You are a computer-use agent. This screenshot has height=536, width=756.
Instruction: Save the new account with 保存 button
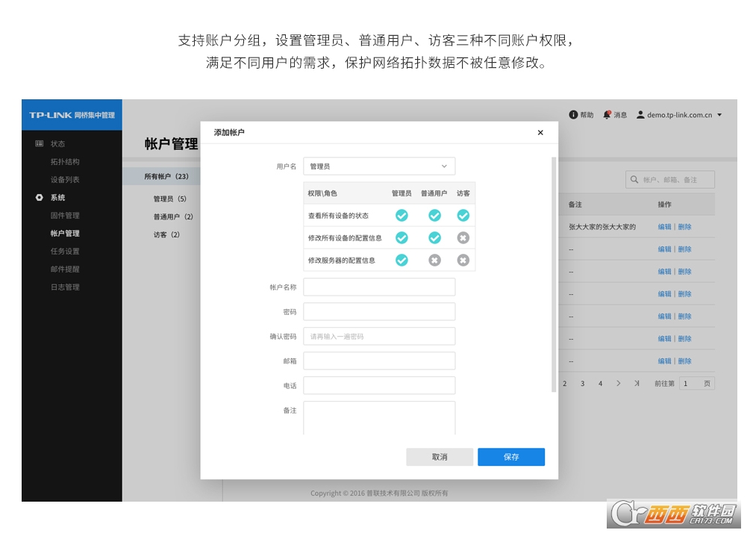[510, 457]
